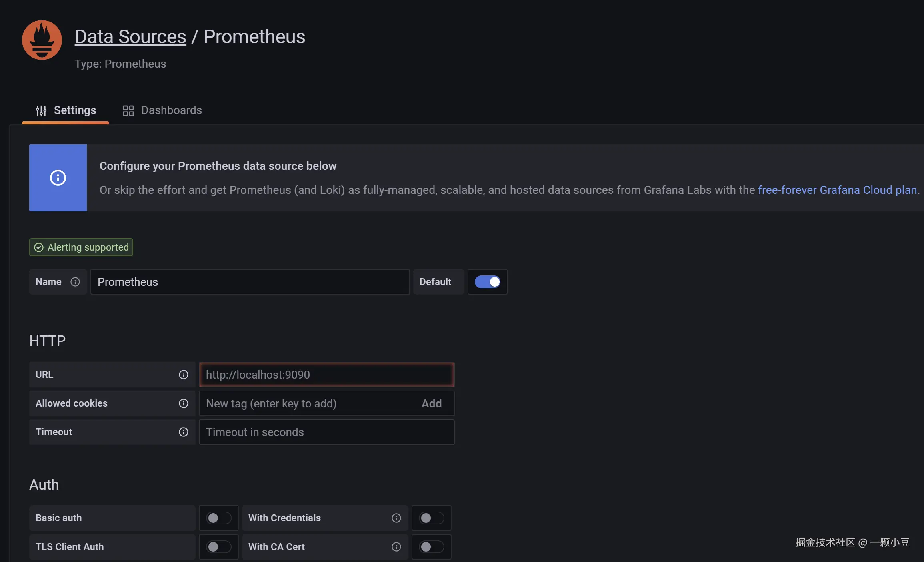The width and height of the screenshot is (924, 562).
Task: Enable the Basic auth toggle
Action: pyautogui.click(x=218, y=518)
